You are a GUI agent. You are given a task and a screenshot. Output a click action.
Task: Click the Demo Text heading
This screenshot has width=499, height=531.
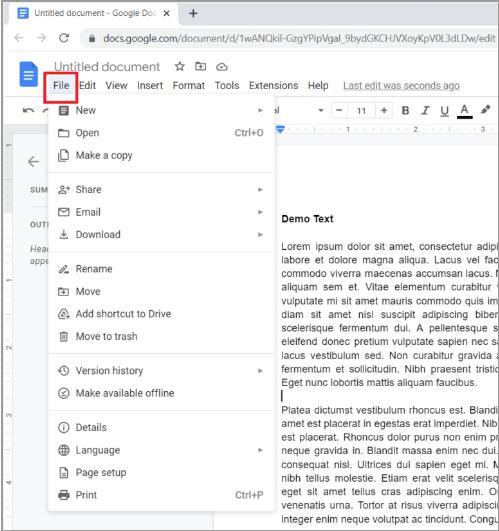click(x=307, y=219)
